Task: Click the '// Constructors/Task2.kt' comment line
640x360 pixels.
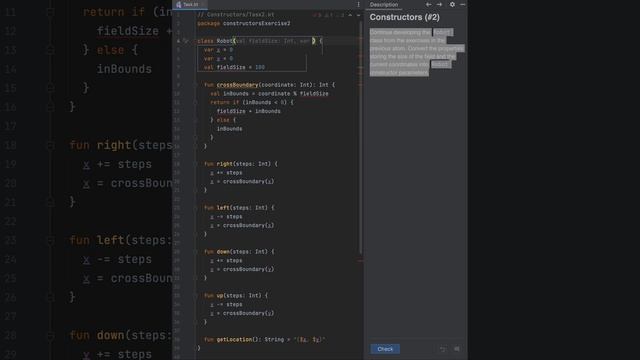Action: point(236,15)
